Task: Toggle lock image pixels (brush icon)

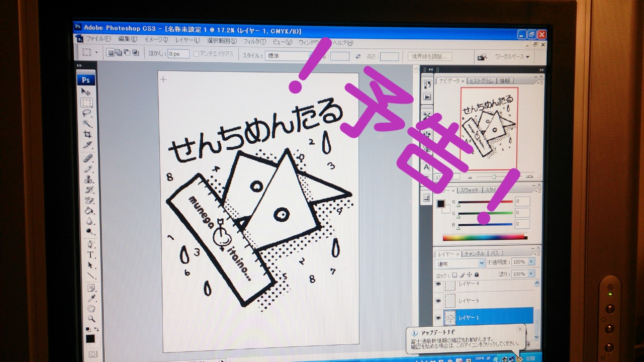Action: 462,275
